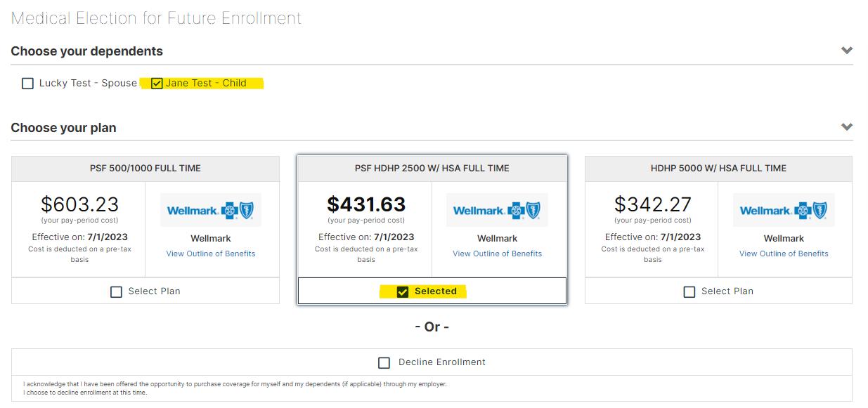
Task: Click Wellmark logo in PSF 500/1000 plan
Action: [211, 210]
